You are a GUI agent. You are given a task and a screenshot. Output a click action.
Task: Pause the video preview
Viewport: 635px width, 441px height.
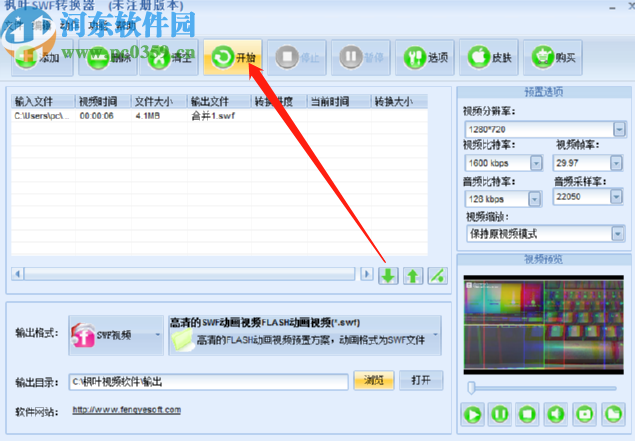pos(500,415)
